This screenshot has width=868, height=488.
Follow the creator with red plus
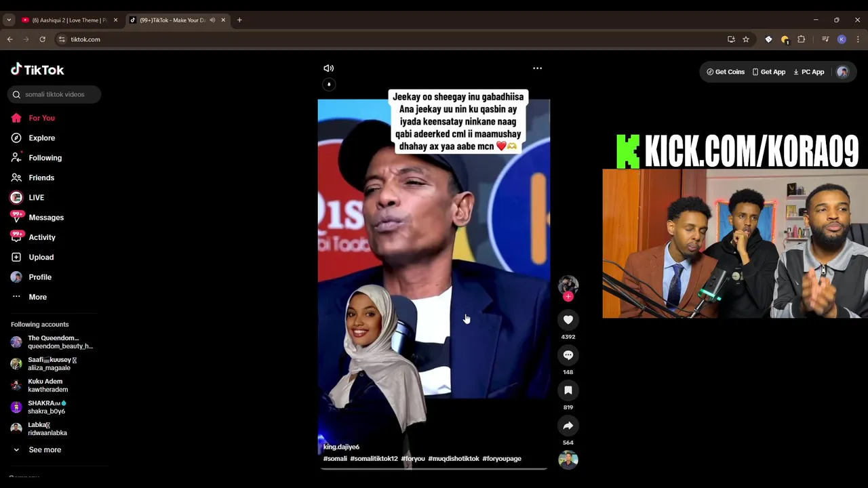pyautogui.click(x=568, y=297)
